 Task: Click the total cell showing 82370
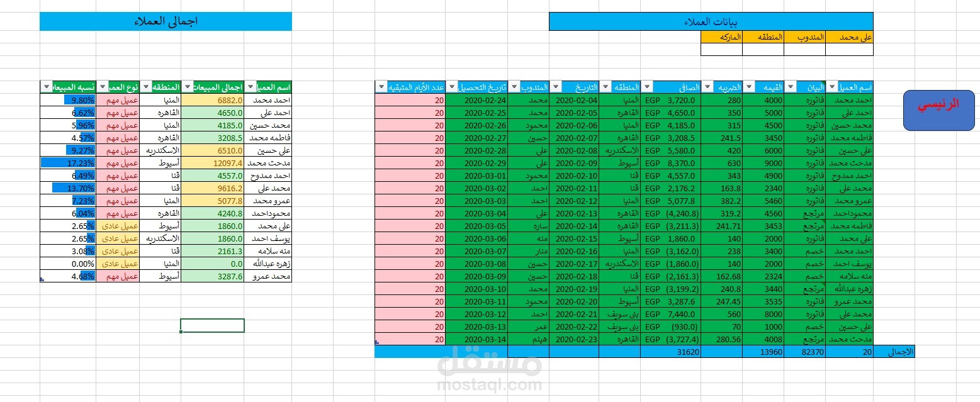(x=805, y=352)
